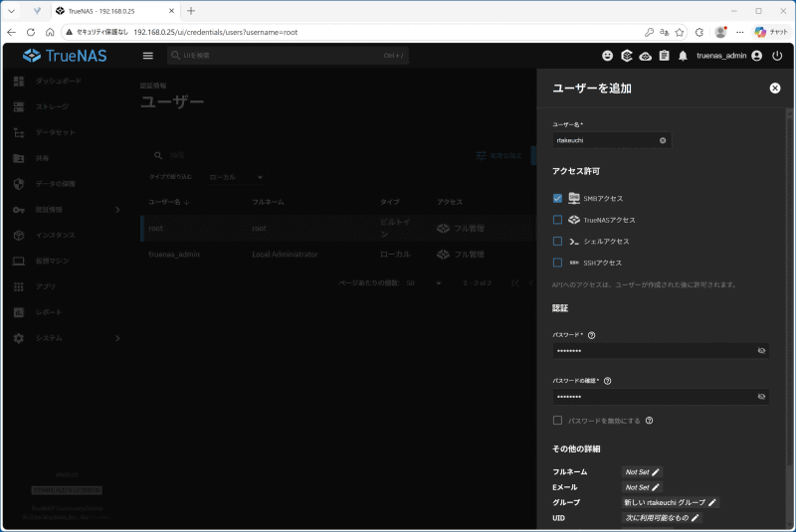Reload the browser page
This screenshot has width=796, height=532.
[x=31, y=32]
